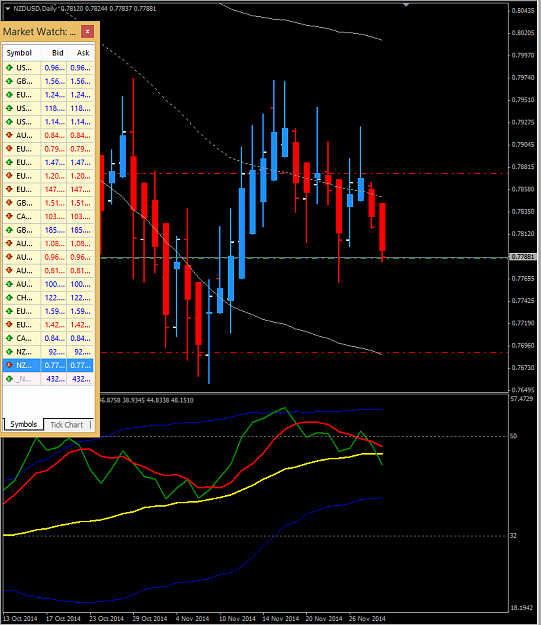
Task: Click the red down arrow in the EU... 0.79 row
Action: [x=9, y=149]
